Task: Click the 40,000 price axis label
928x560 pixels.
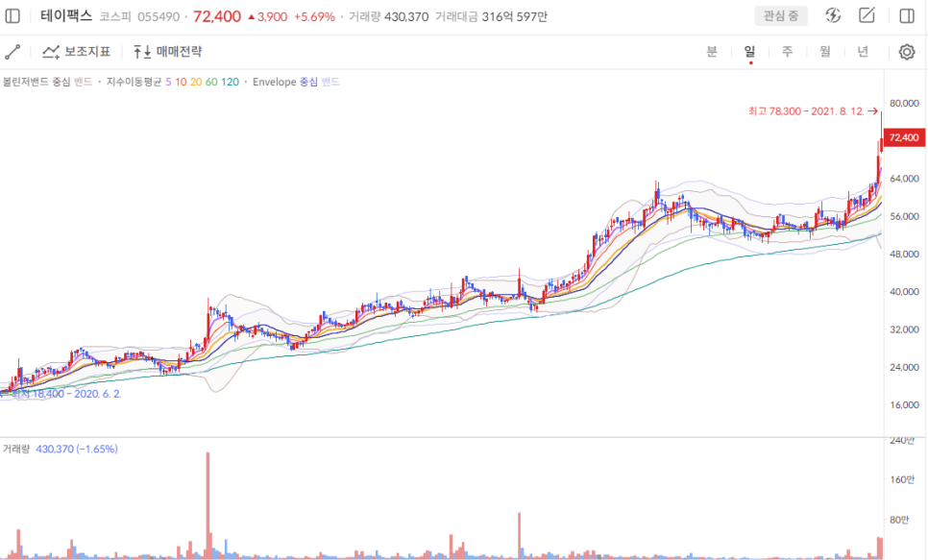Action: point(904,292)
